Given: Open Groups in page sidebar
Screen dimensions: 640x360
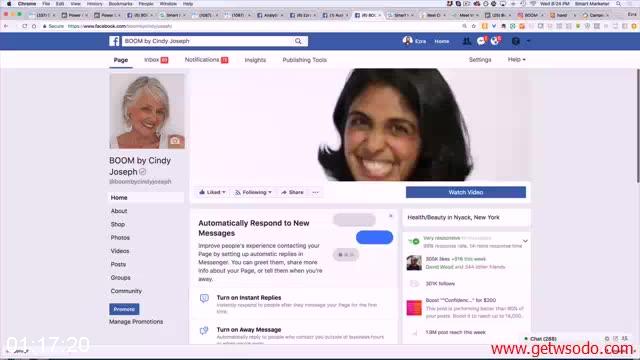Looking at the screenshot, I should [120, 278].
